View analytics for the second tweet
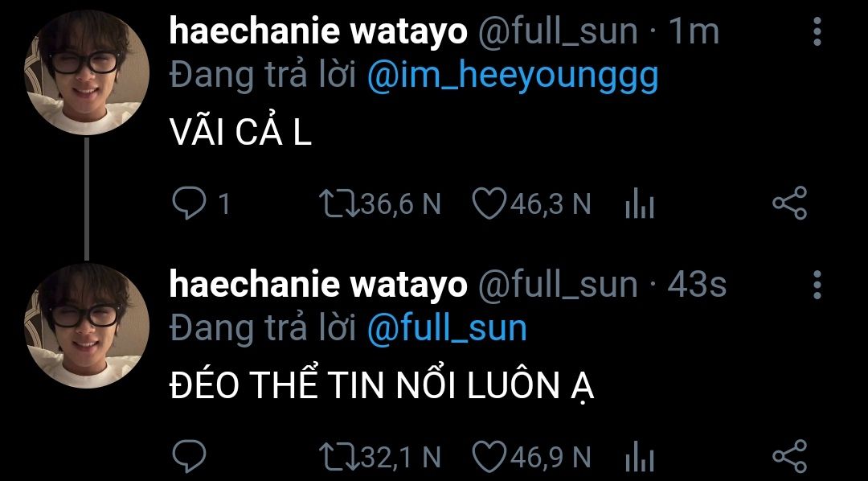Screen dimensions: 868x481 pyautogui.click(x=640, y=459)
